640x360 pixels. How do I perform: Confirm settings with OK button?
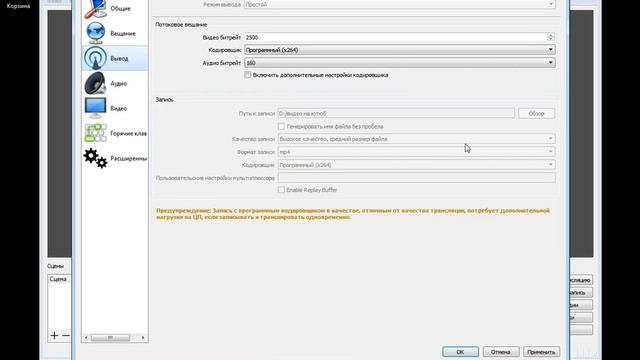(x=460, y=352)
